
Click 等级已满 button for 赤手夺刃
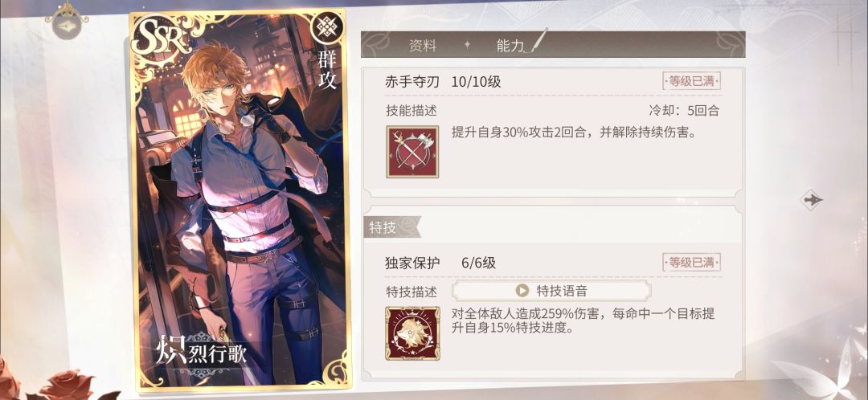(x=691, y=81)
